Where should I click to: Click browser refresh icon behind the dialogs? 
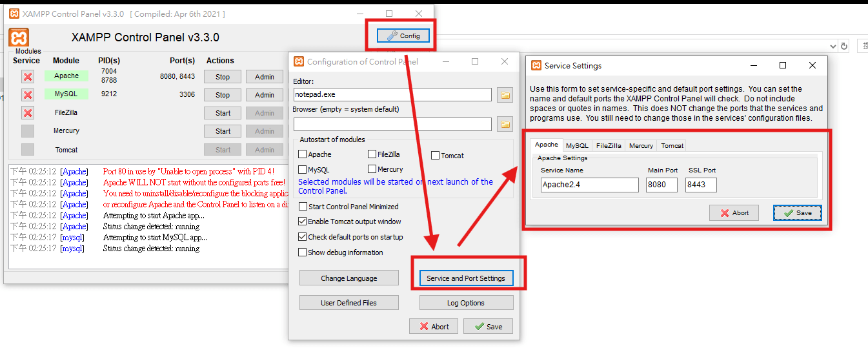(843, 46)
